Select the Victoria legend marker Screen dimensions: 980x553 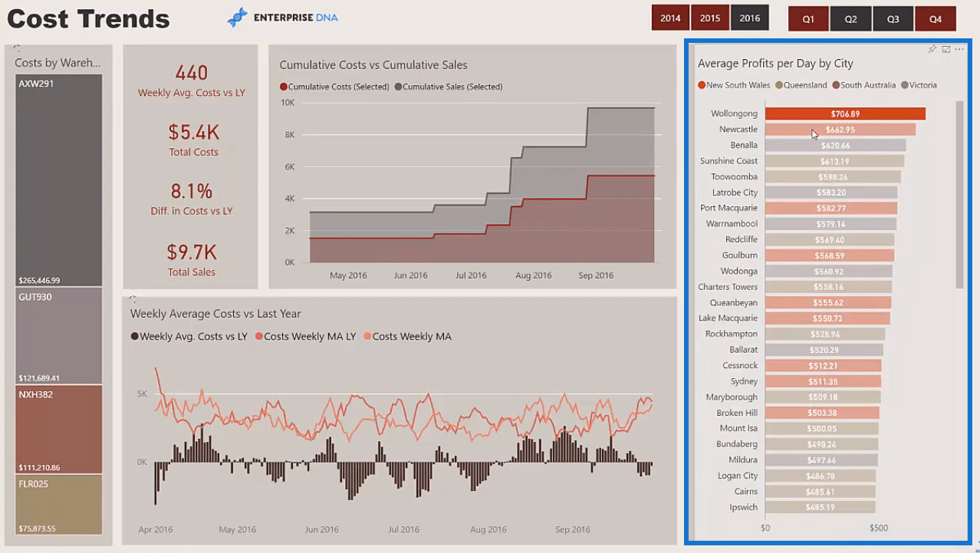[x=905, y=85]
